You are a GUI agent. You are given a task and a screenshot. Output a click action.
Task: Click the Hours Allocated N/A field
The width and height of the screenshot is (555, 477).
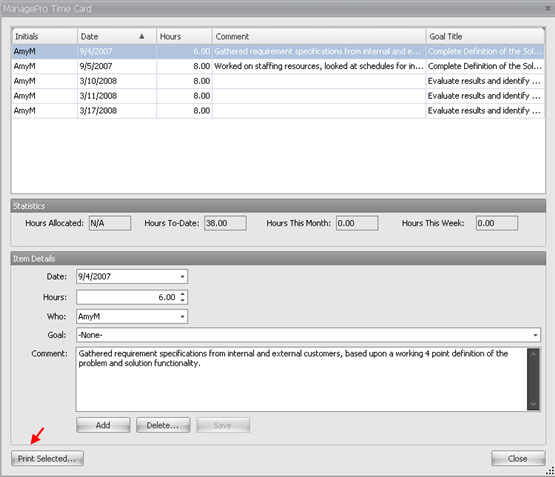click(x=110, y=223)
